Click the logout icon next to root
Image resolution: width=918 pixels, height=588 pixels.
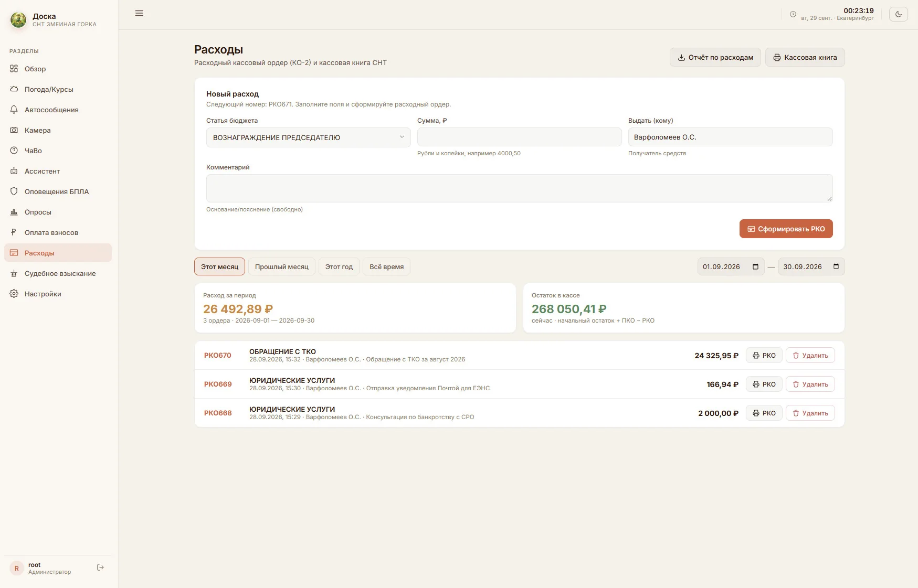pyautogui.click(x=100, y=568)
